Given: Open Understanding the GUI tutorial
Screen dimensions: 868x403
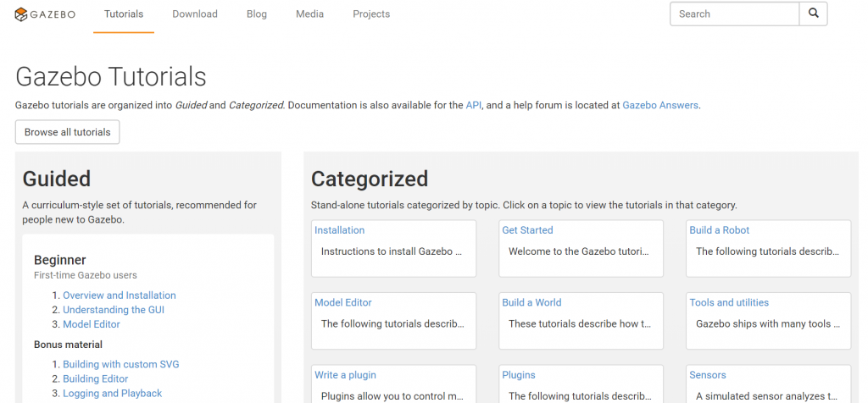Looking at the screenshot, I should coord(114,310).
